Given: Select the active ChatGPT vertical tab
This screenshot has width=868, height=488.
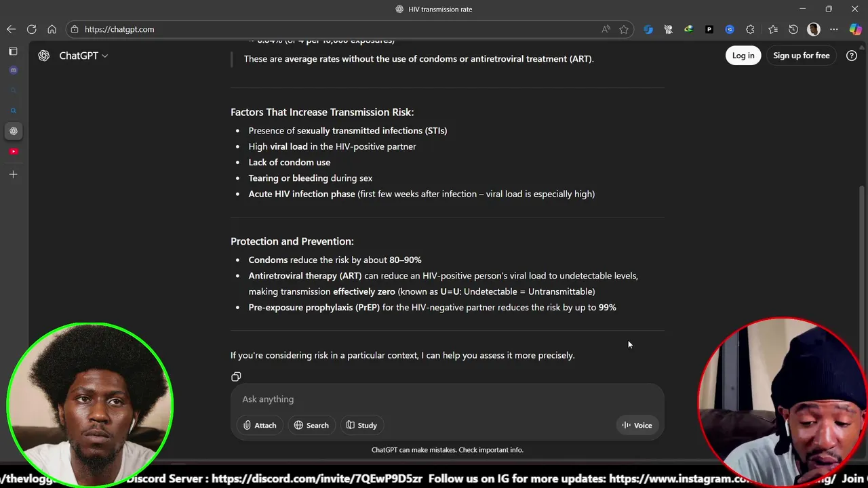Looking at the screenshot, I should pos(13,131).
